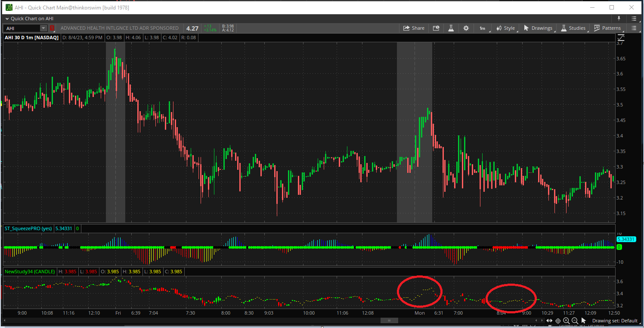
Task: Click the crosshair pan icon
Action: (x=558, y=321)
